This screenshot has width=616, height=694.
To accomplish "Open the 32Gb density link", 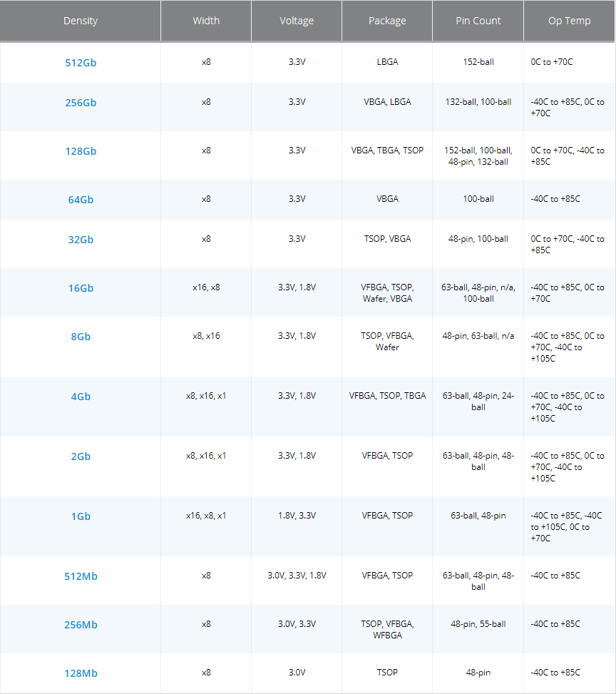I will point(81,240).
